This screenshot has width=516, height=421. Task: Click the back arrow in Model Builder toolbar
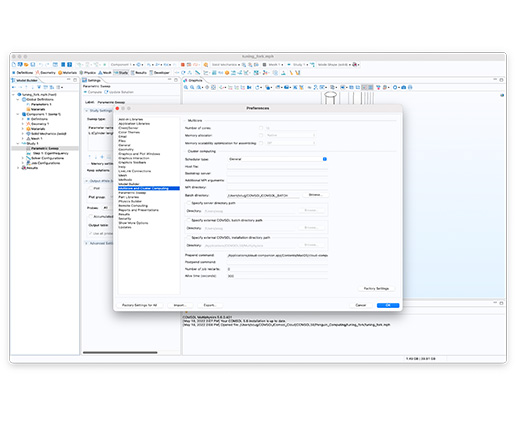click(14, 87)
